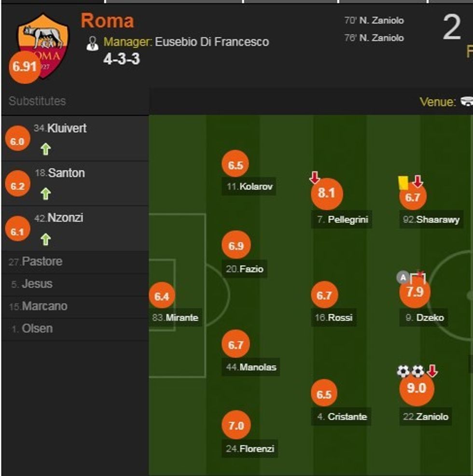The image size is (473, 476).
Task: Click the manager silhouette icon
Action: pyautogui.click(x=92, y=43)
